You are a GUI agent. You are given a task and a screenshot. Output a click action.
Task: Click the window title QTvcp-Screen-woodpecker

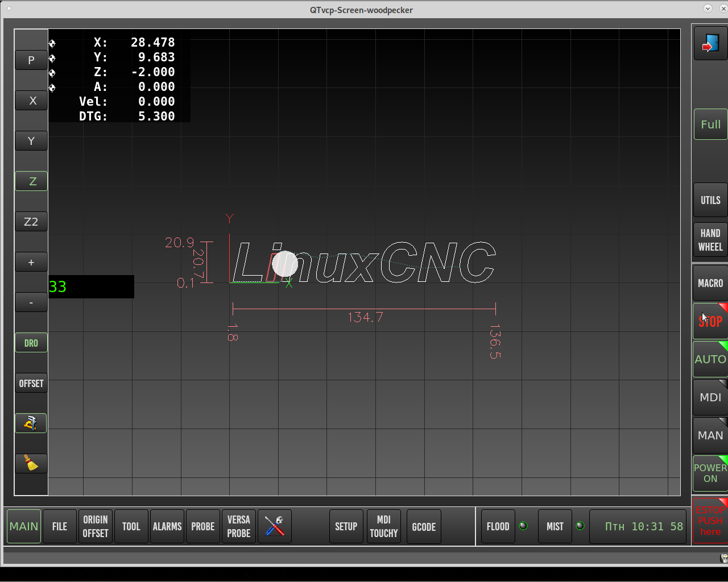click(x=361, y=10)
